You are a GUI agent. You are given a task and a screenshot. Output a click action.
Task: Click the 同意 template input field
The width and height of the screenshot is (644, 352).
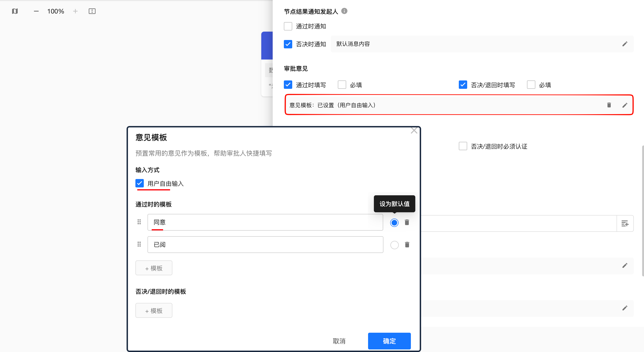pyautogui.click(x=265, y=222)
